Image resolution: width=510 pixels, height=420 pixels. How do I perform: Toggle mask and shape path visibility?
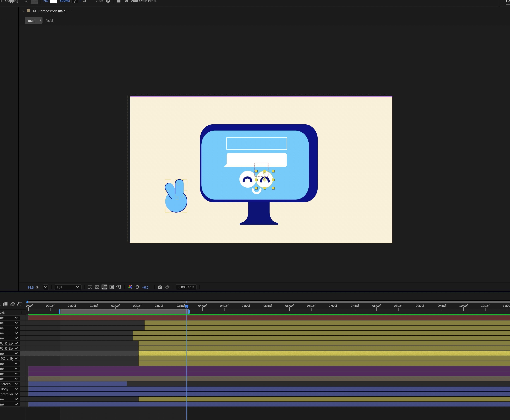(x=104, y=287)
